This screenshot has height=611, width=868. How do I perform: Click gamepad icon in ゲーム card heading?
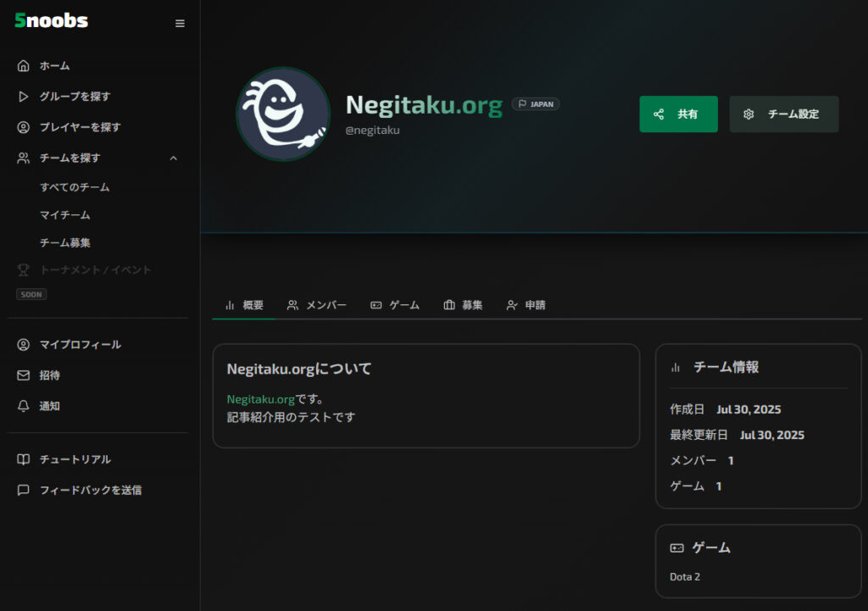pyautogui.click(x=677, y=548)
